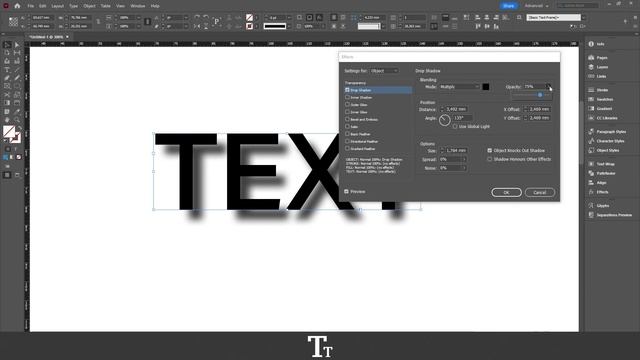The image size is (640, 360).
Task: Open the Character Styles panel
Action: tap(607, 141)
